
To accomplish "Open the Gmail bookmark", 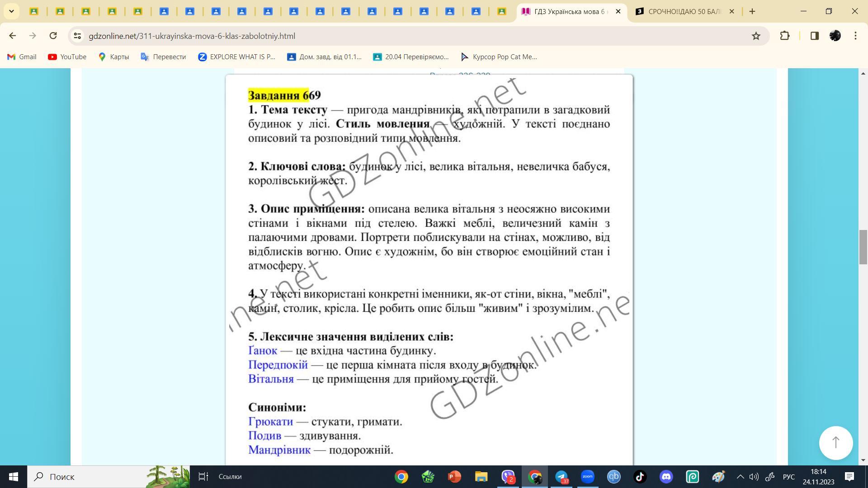I will tap(22, 56).
